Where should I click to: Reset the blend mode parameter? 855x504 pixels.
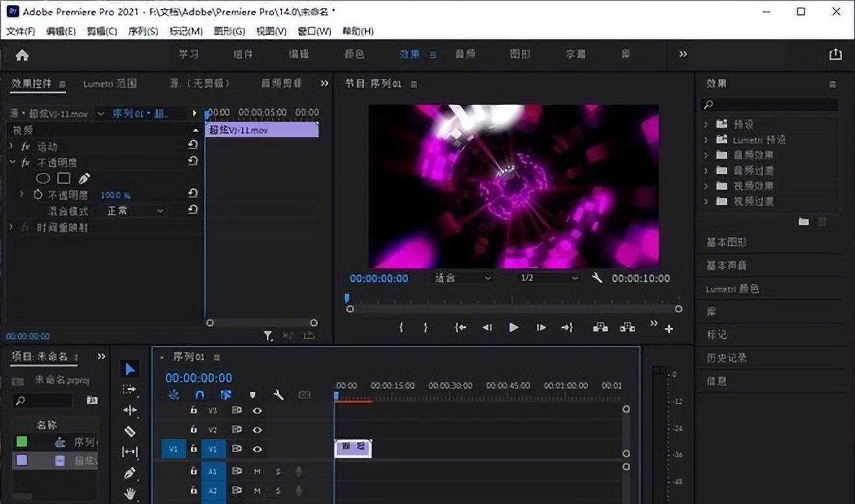192,210
